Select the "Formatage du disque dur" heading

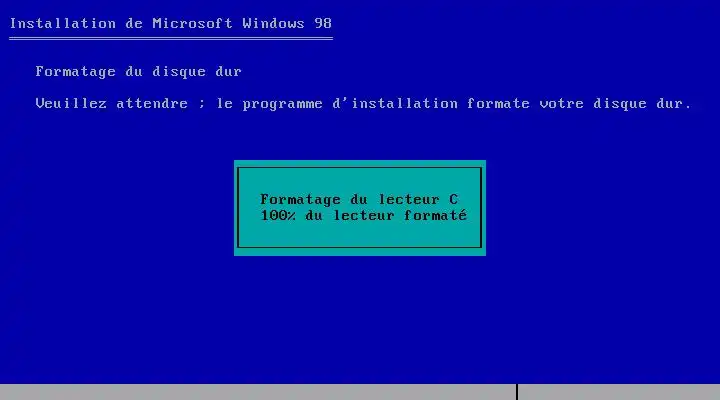[x=138, y=72]
